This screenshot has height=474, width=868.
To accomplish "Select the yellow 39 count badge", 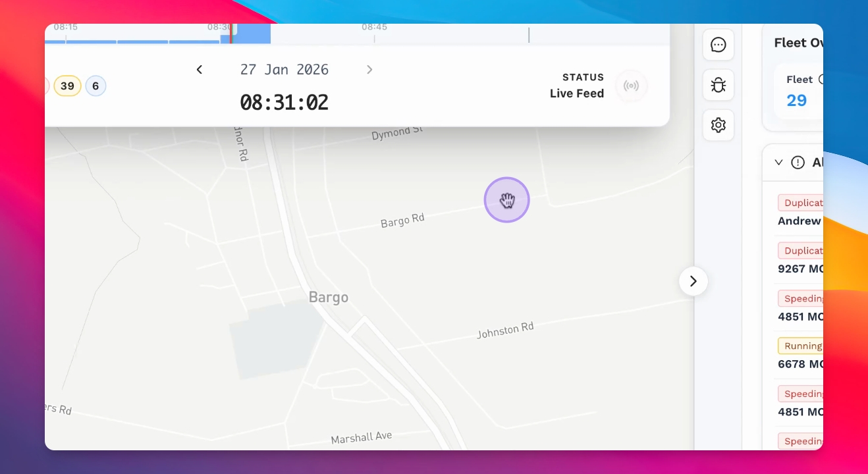I will point(67,86).
